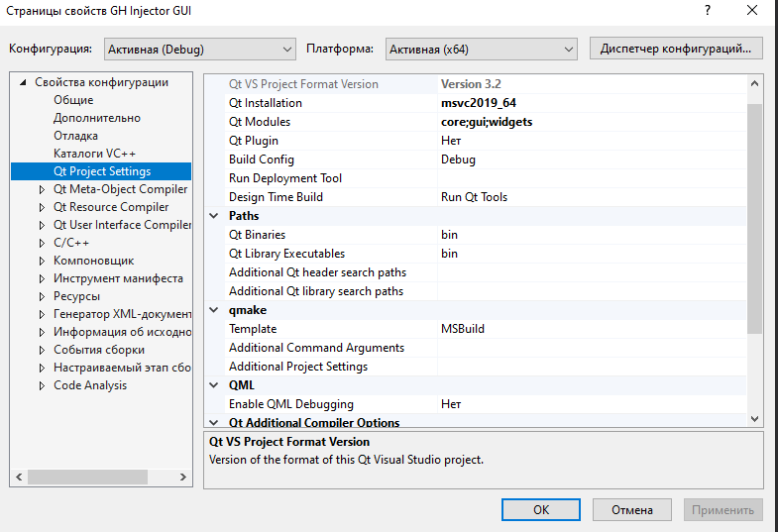Image resolution: width=778 pixels, height=532 pixels.
Task: Select Общие in the property tree
Action: 73,100
